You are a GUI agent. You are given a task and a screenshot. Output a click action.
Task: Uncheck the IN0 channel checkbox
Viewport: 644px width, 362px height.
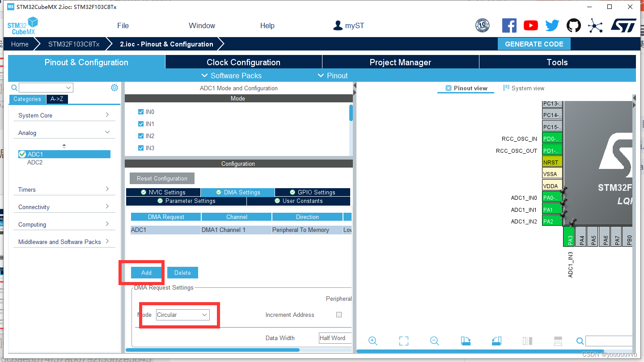[x=141, y=112]
